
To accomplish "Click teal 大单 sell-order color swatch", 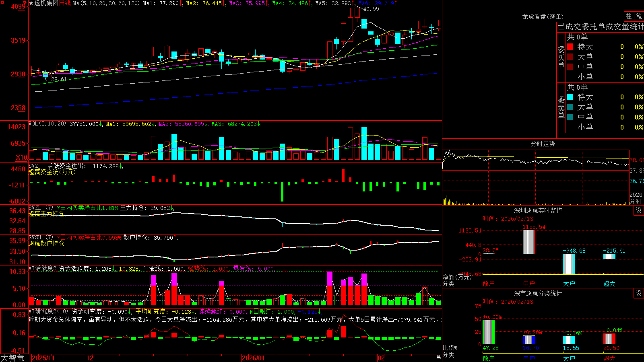I will click(570, 107).
